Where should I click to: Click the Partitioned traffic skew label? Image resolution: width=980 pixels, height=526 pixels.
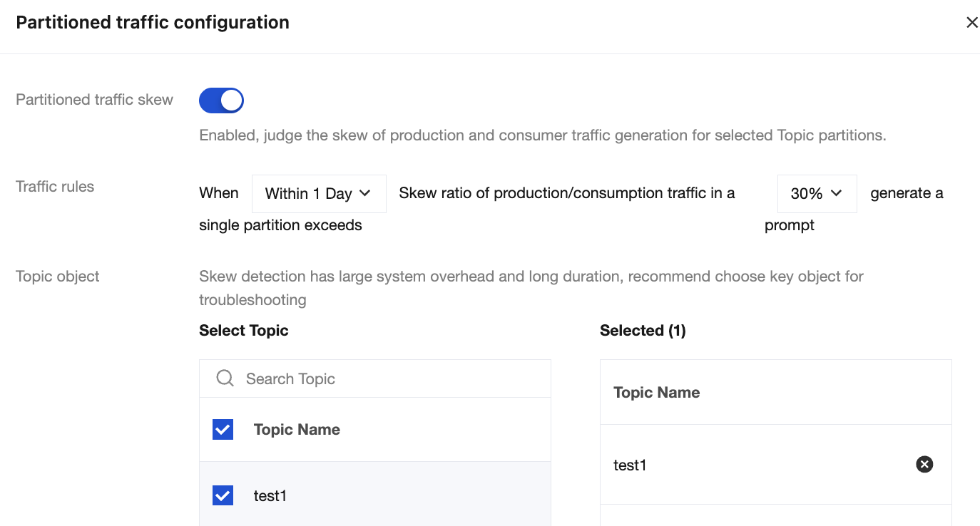[94, 100]
